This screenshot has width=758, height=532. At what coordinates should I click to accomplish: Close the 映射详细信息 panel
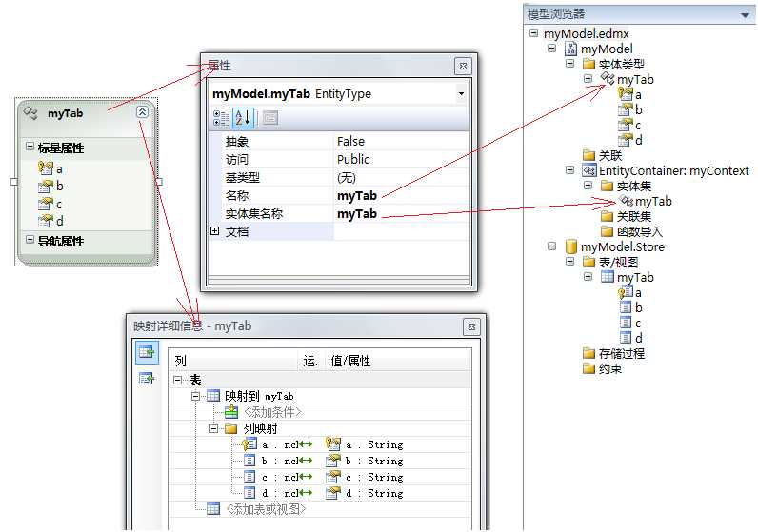click(x=471, y=326)
